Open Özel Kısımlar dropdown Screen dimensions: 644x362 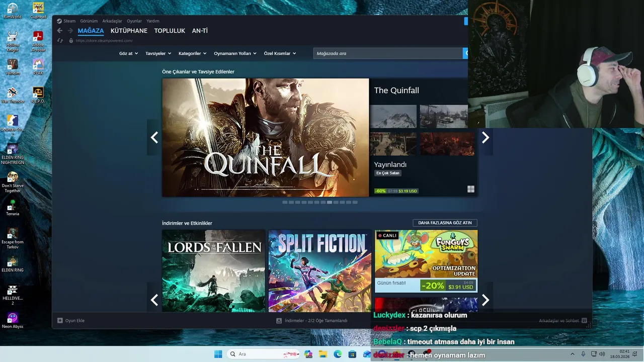point(280,53)
